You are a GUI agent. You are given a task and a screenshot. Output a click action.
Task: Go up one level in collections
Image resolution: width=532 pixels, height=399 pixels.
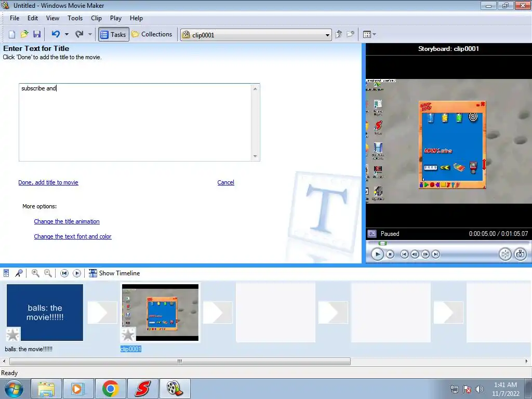point(339,34)
